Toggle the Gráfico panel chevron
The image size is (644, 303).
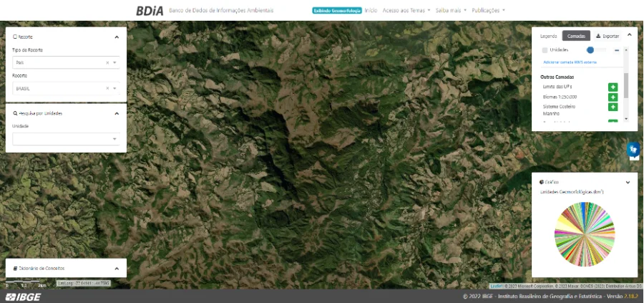(x=628, y=182)
